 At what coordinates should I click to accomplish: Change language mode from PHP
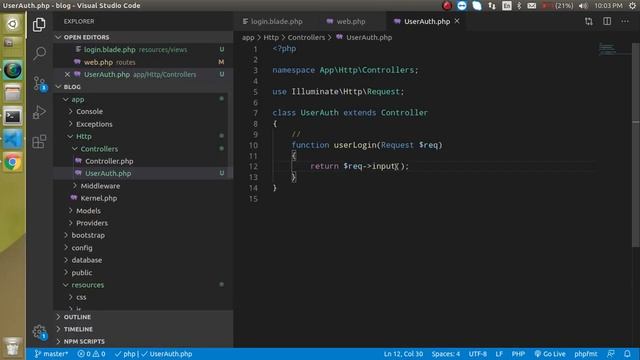point(518,354)
